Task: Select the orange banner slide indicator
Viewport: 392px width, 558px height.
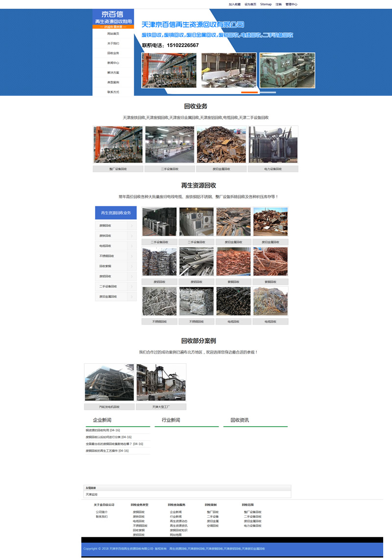Action: click(249, 92)
